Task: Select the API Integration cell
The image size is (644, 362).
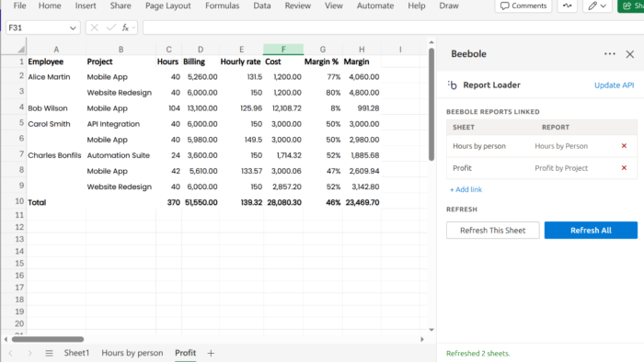Action: (121, 124)
